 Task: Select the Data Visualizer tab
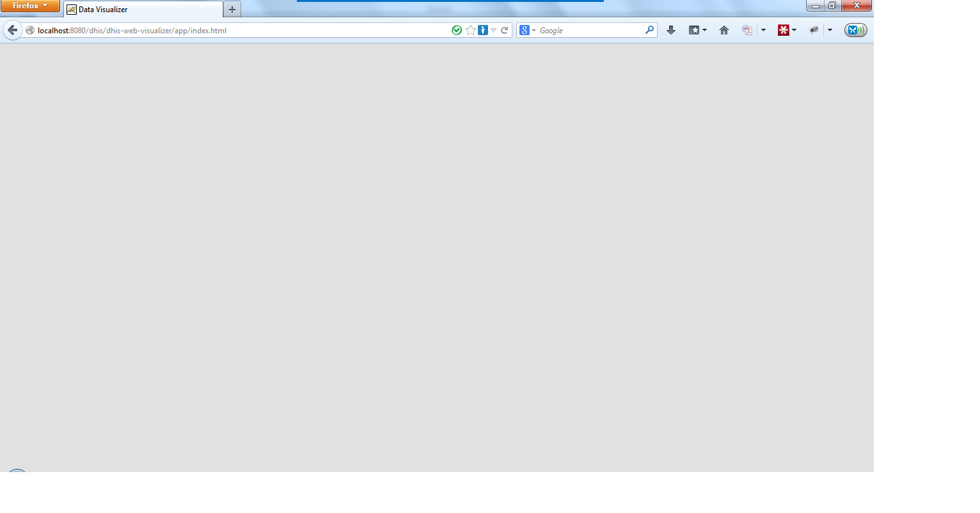[x=143, y=10]
